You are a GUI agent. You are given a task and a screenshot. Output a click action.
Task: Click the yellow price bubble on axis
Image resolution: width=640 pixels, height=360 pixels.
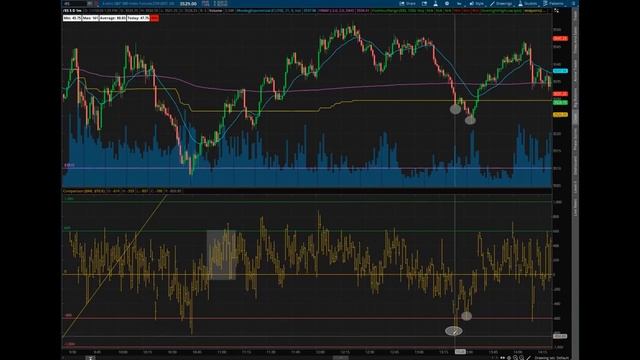tap(560, 115)
